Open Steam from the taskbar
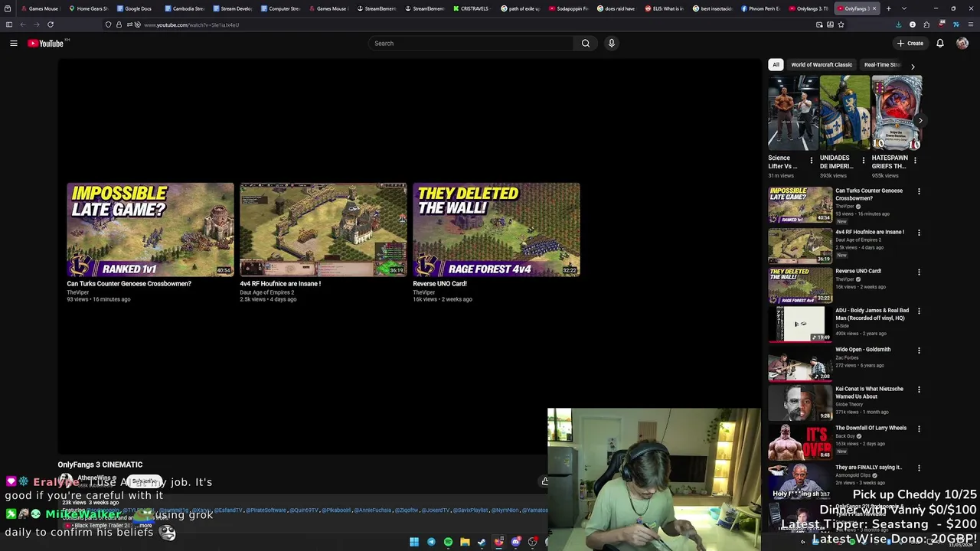The height and width of the screenshot is (551, 980). coord(482,542)
